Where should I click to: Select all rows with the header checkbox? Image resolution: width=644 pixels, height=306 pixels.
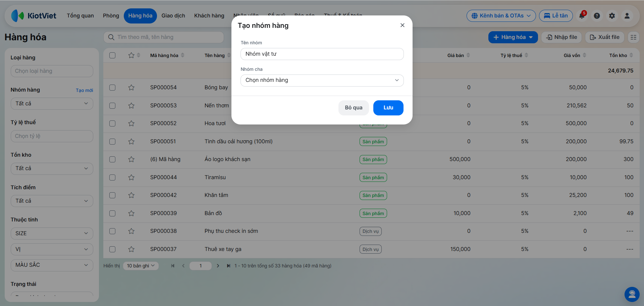click(x=112, y=55)
